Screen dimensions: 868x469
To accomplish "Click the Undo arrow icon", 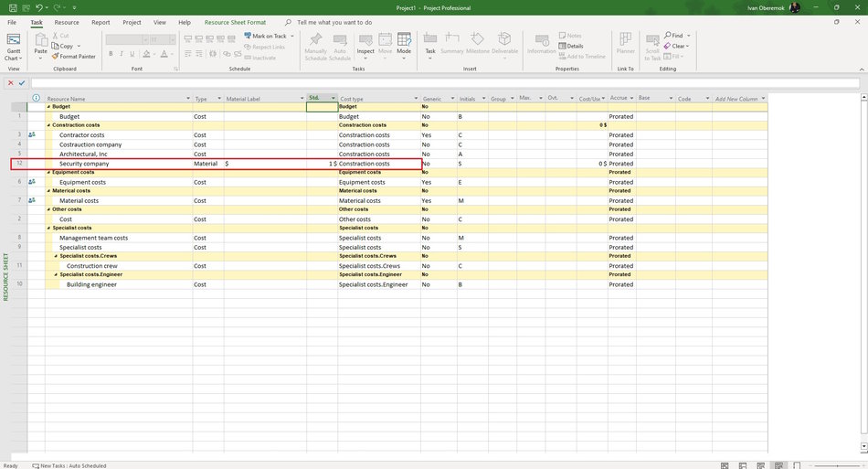I will tap(38, 7).
